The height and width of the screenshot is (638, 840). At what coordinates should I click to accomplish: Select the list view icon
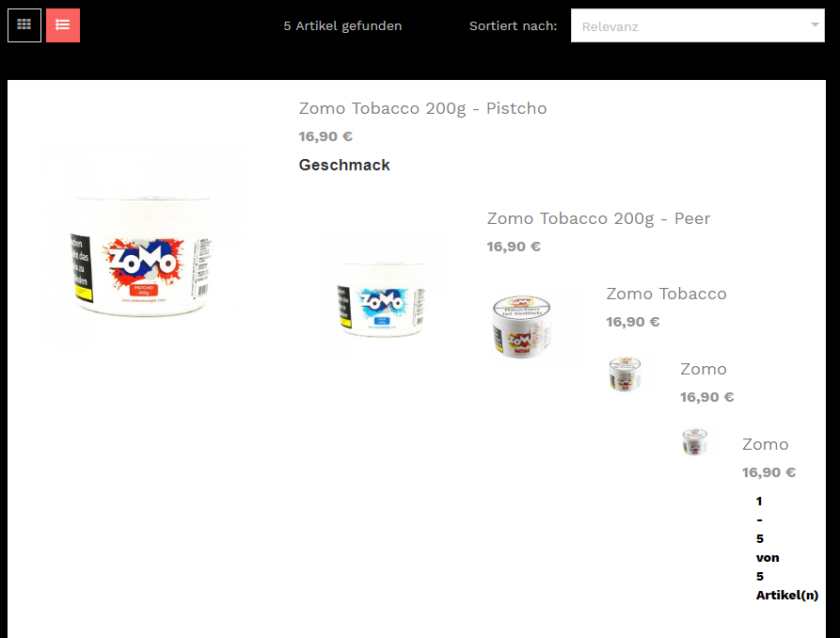click(x=63, y=25)
